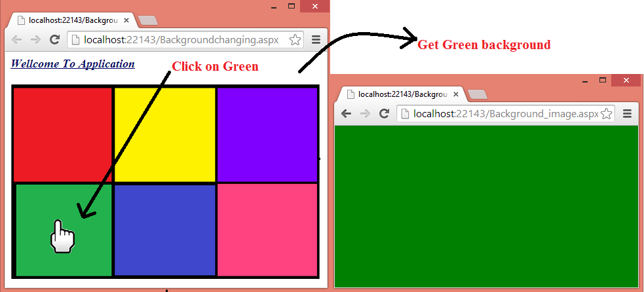
Task: Open a new tab in the Backgroundchanging.aspx window
Action: [147, 20]
